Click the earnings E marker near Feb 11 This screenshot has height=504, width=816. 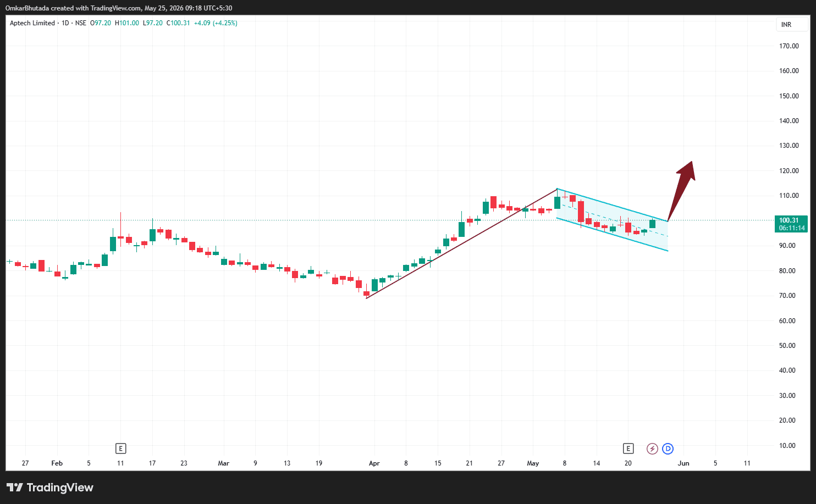[121, 448]
